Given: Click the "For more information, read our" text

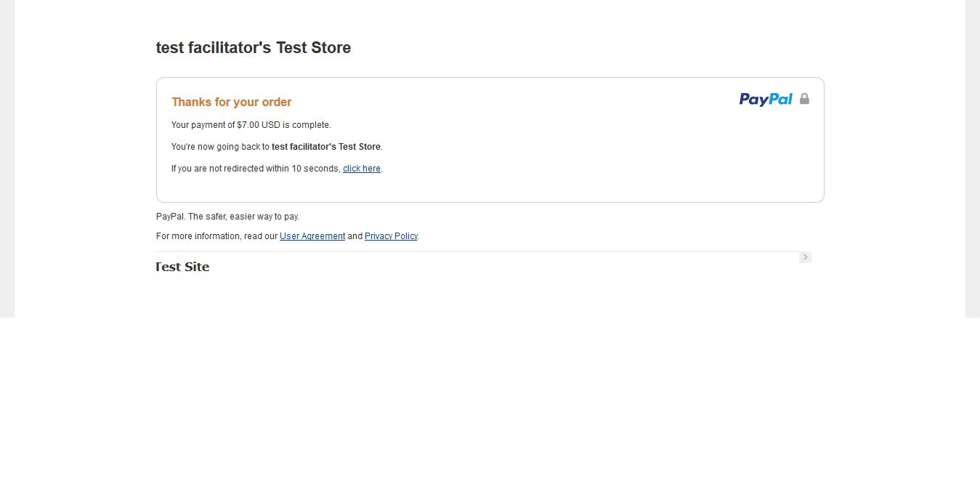Looking at the screenshot, I should tap(217, 236).
